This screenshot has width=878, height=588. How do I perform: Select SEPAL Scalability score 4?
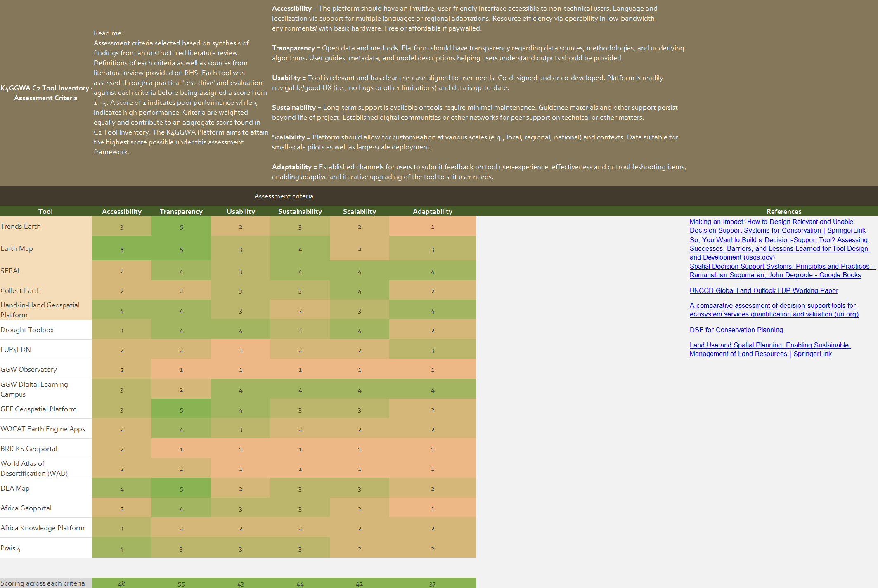(x=360, y=271)
